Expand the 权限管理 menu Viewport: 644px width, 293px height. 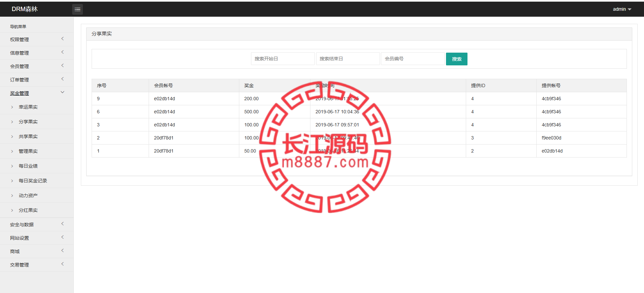pos(37,39)
